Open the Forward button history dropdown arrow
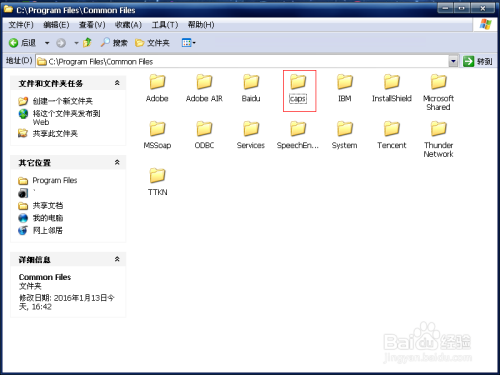The image size is (500, 375). (76, 43)
